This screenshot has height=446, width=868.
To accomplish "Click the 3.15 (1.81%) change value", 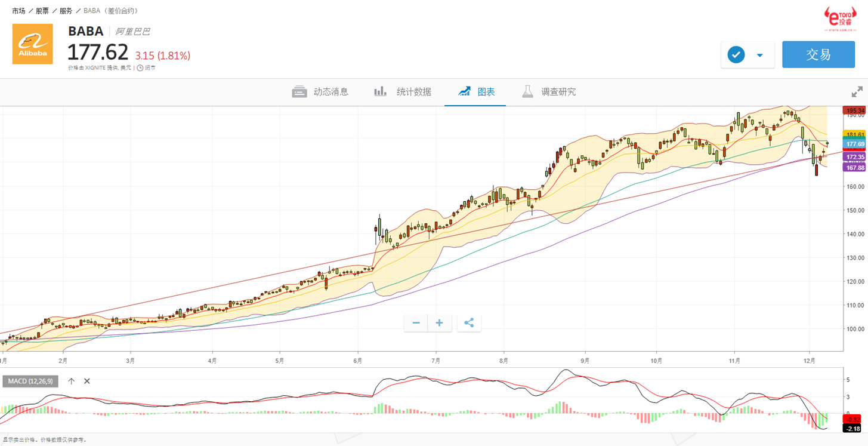I will [163, 56].
